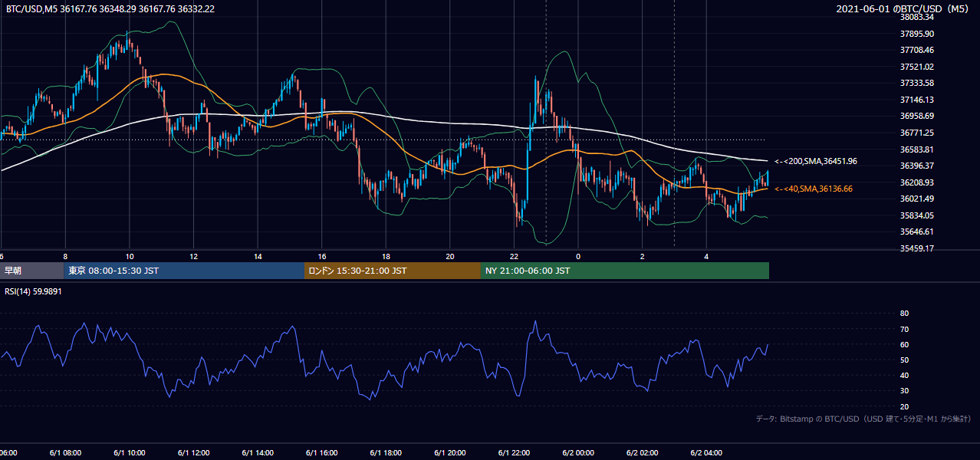This screenshot has height=460, width=980.
Task: Click hour label 0 under price chart
Action: point(578,256)
